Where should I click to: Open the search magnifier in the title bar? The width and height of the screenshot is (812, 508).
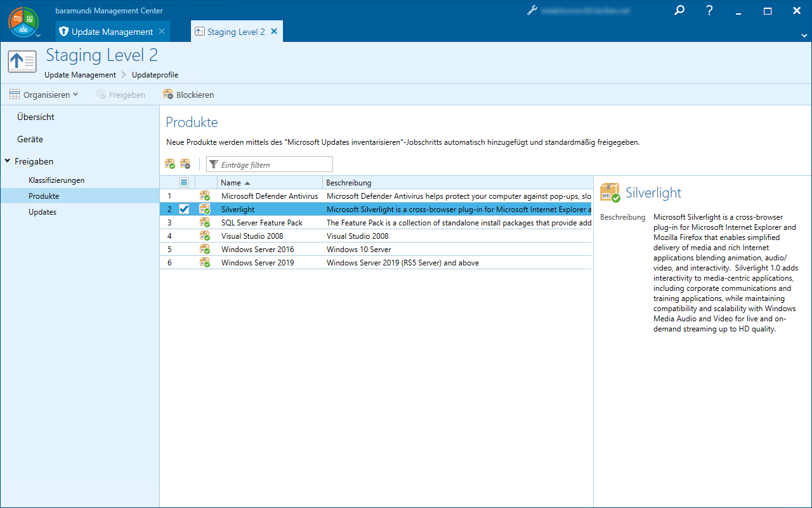tap(679, 11)
